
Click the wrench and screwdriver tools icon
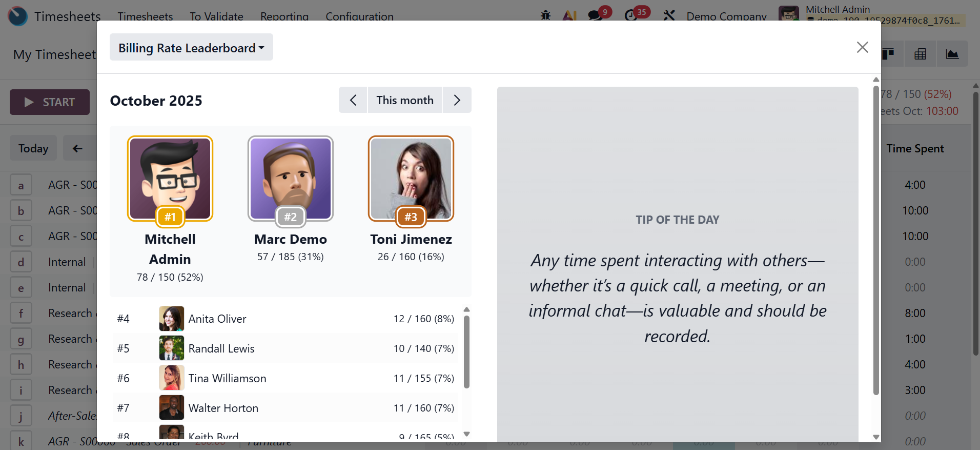point(669,16)
